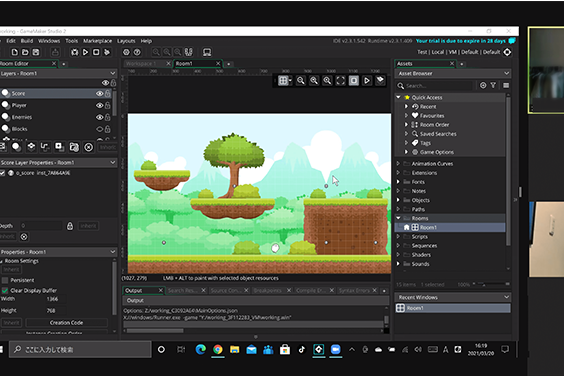
Task: Zoom out of the room canvas
Action: [x=301, y=81]
